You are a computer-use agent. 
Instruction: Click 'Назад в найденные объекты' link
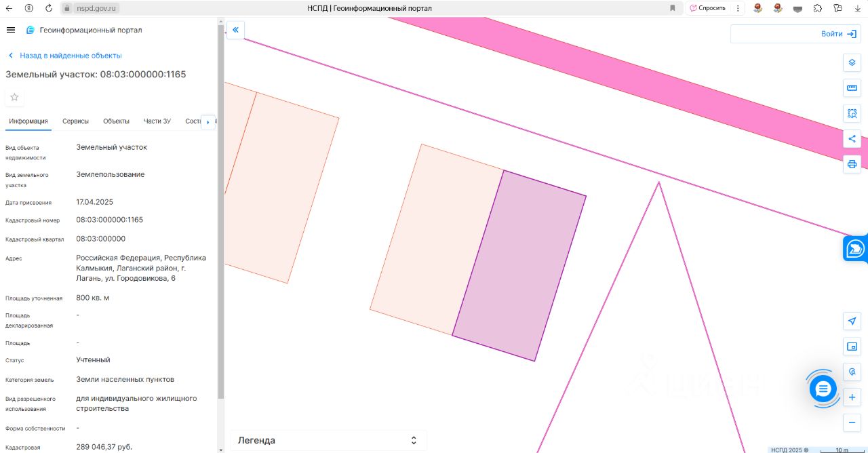(x=64, y=56)
